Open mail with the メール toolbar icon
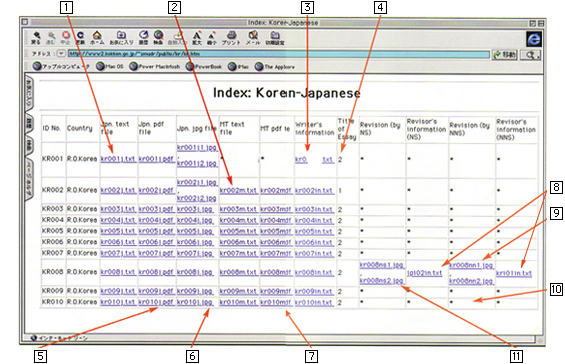 click(x=253, y=37)
